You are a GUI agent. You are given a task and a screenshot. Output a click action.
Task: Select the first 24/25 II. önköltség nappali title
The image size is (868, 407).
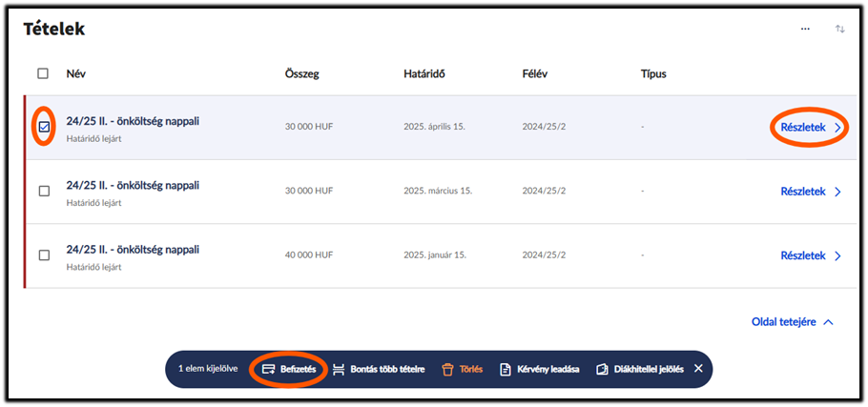[133, 121]
